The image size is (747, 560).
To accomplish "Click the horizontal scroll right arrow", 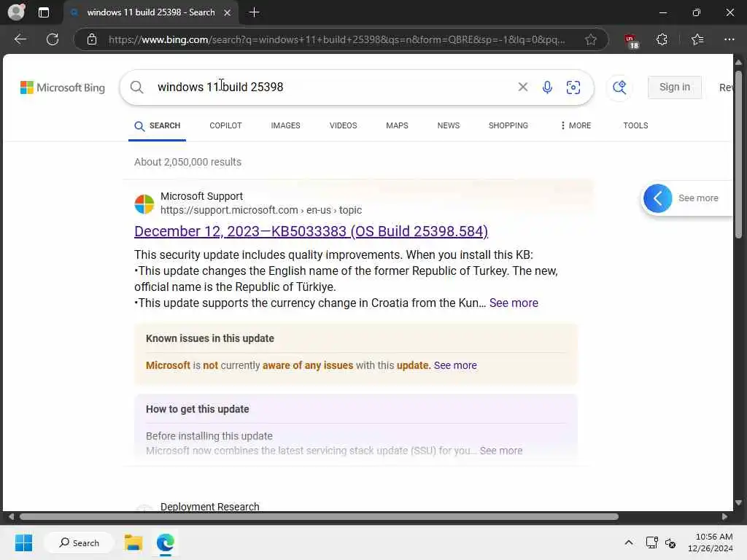I will [x=724, y=517].
